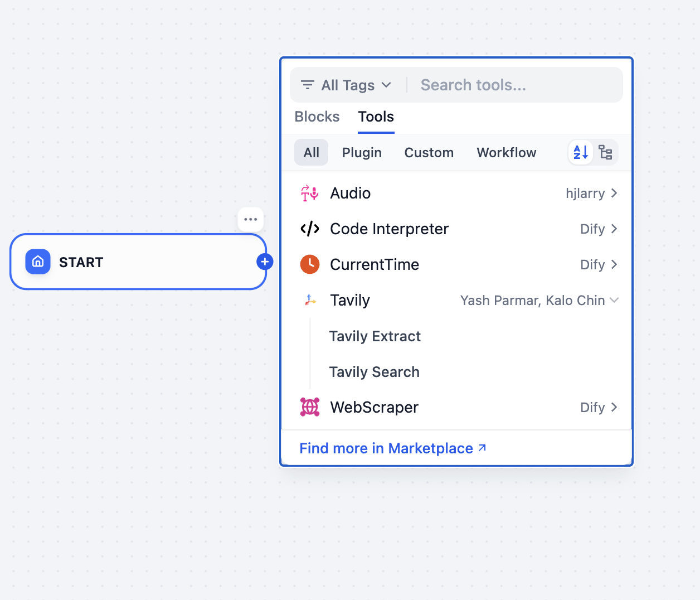700x600 pixels.
Task: Click the filter lines icon beside All Tags
Action: 308,85
